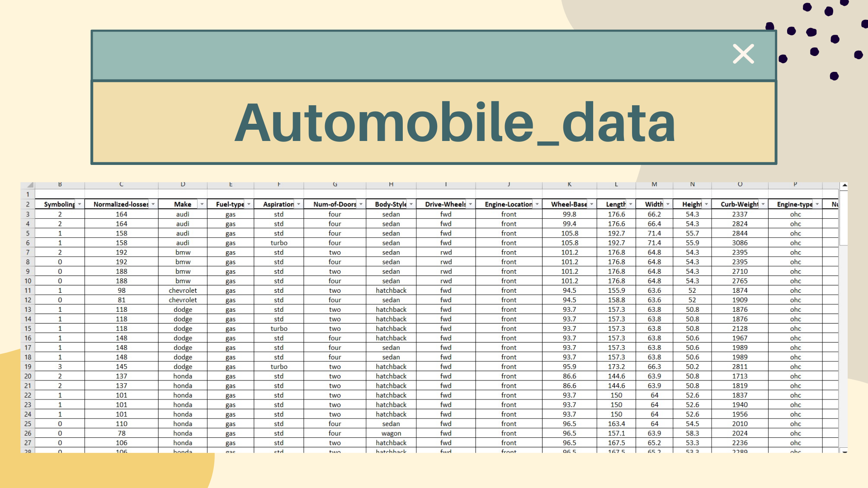
Task: Open the Aspiration filter dropdown
Action: click(x=298, y=204)
